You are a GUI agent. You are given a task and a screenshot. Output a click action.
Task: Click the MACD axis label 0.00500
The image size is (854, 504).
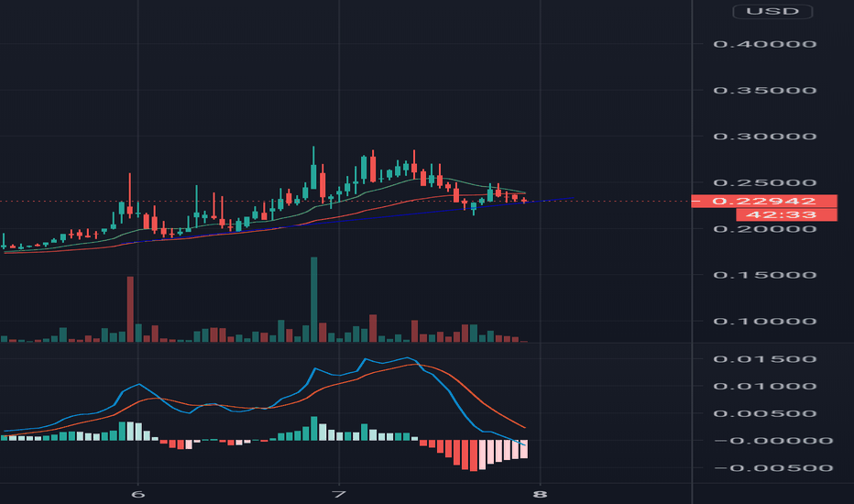[x=765, y=413]
